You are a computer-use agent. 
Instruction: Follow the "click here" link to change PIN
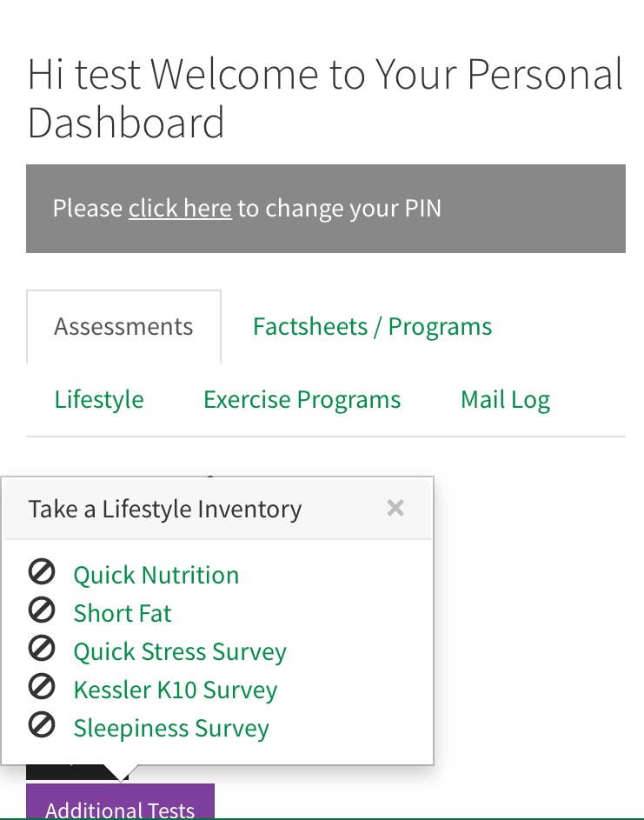pos(180,209)
